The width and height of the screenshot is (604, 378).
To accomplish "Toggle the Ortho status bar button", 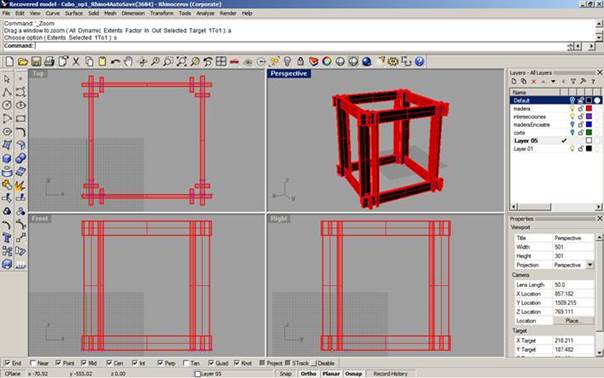I will tap(308, 374).
